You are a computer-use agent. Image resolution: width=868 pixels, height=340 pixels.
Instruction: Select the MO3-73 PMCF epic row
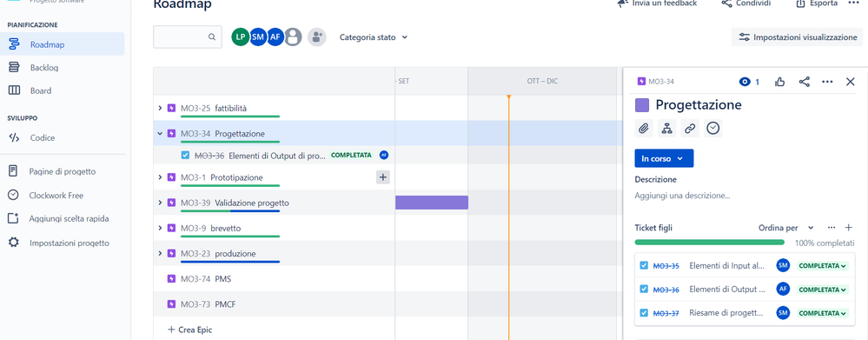coord(274,304)
